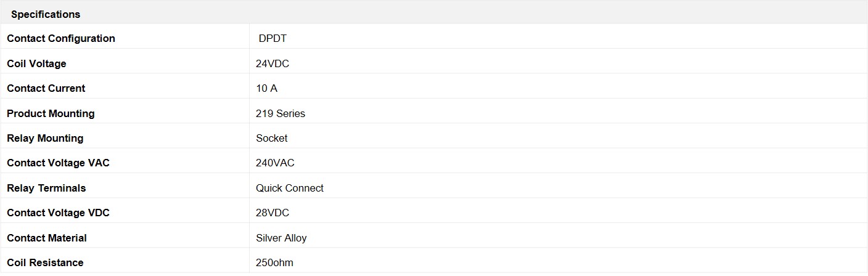Click the Quick Connect value
Image resolution: width=868 pixels, height=276 pixels.
(x=290, y=188)
